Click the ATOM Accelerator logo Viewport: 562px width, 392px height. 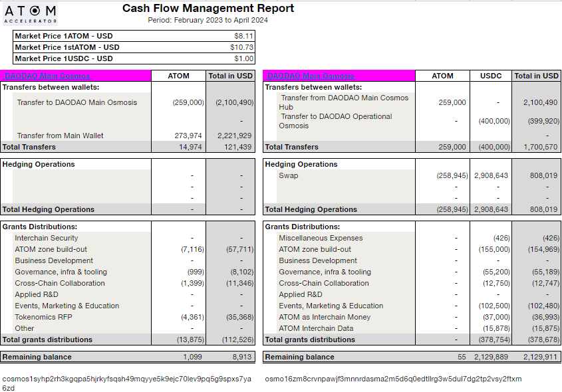31,13
